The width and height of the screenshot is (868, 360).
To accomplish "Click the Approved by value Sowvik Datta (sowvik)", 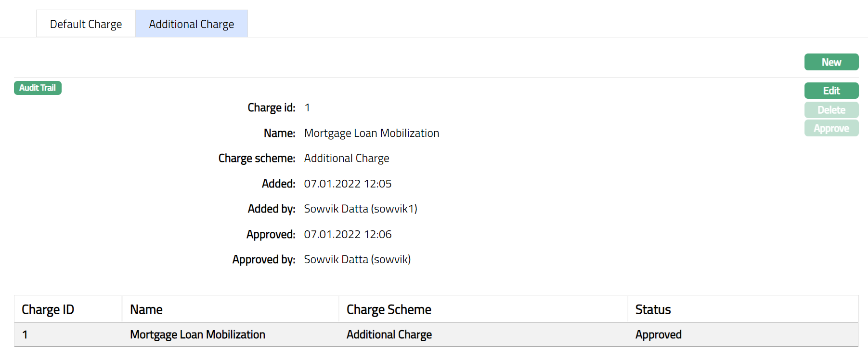I will click(x=357, y=259).
